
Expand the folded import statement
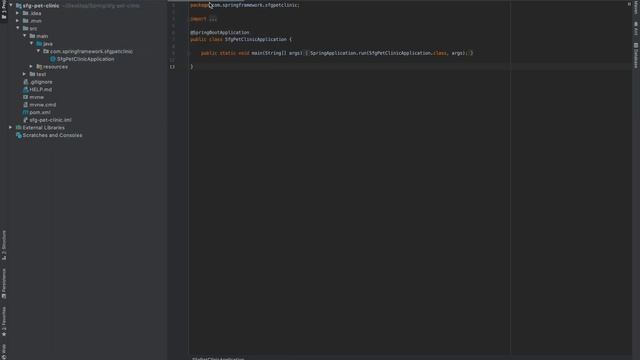pyautogui.click(x=213, y=19)
